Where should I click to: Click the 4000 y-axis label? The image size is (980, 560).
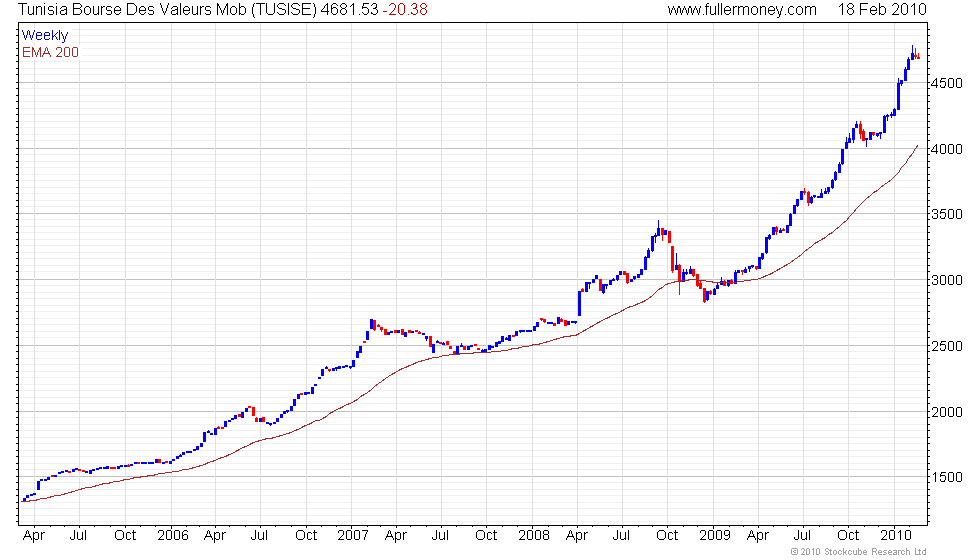pyautogui.click(x=946, y=149)
